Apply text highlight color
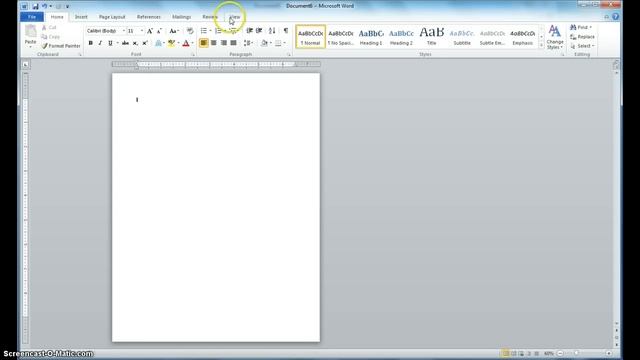 click(x=171, y=43)
